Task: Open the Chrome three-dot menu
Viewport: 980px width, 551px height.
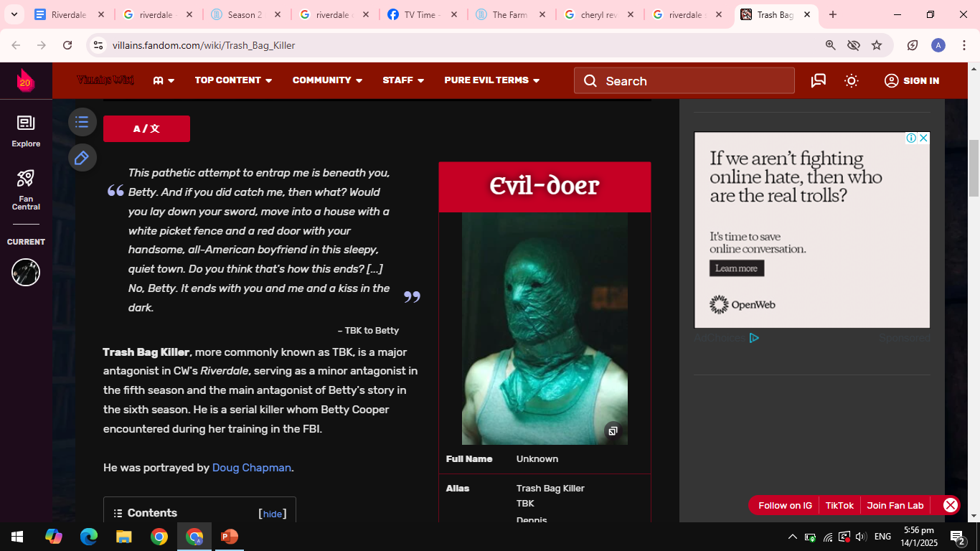Action: pos(964,45)
